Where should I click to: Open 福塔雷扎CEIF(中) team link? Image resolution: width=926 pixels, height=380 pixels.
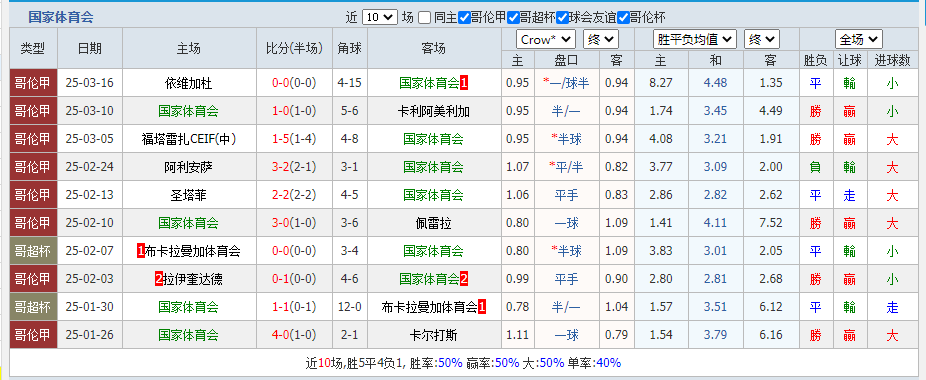[188, 139]
